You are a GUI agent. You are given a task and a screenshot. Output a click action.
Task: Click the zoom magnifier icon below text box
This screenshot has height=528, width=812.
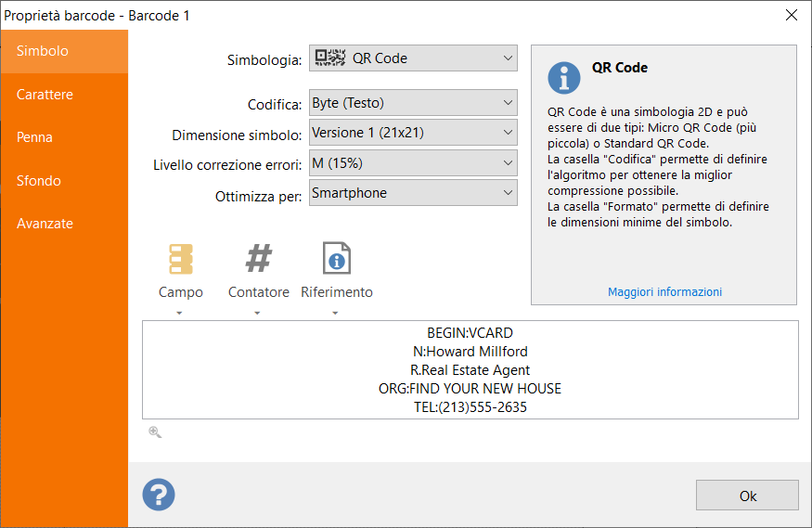click(155, 432)
